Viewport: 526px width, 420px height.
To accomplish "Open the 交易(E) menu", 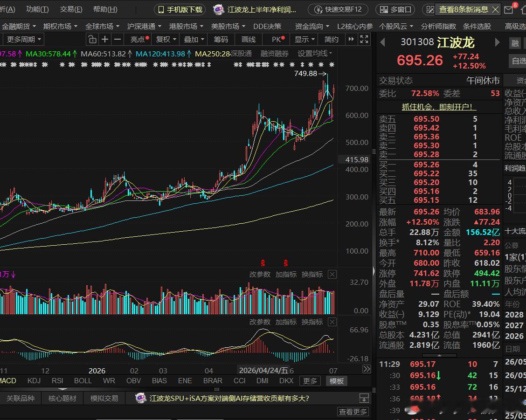I will pyautogui.click(x=71, y=9).
